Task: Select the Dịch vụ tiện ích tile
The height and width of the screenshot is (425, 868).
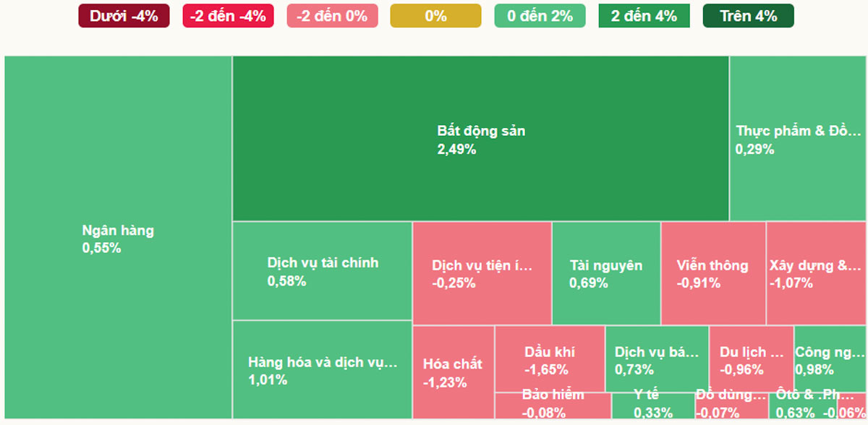Action: [482, 273]
